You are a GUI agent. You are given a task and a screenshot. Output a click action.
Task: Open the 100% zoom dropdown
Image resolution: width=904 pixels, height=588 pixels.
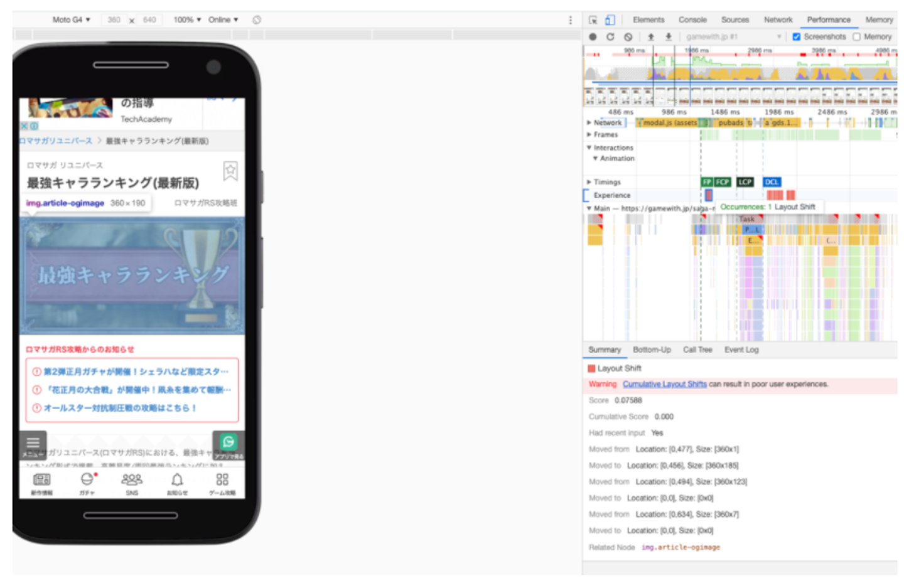(x=187, y=20)
